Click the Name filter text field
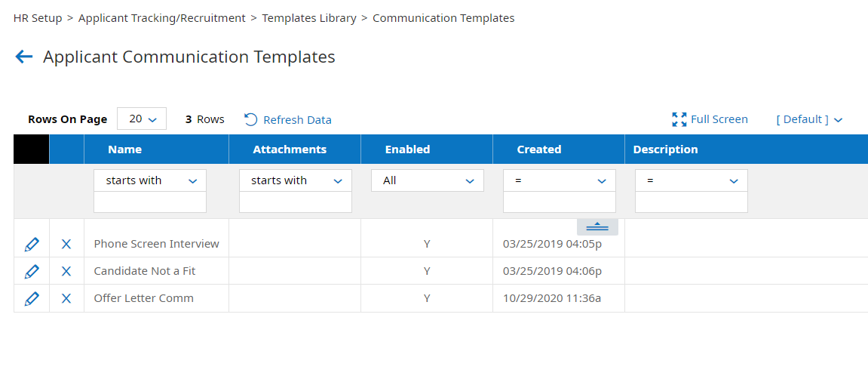The height and width of the screenshot is (379, 868). click(149, 202)
